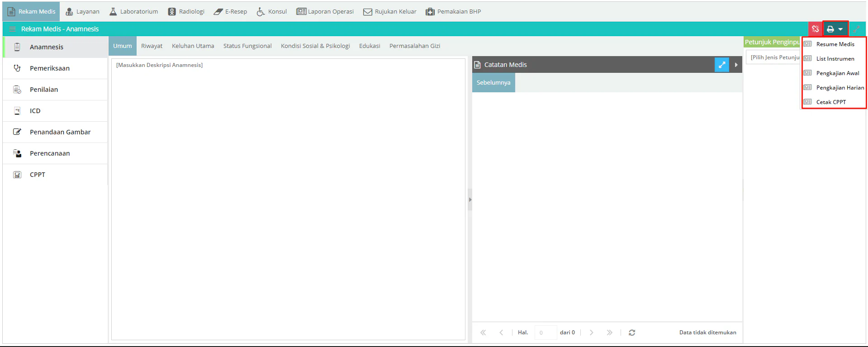Open the Rekam Medis top menu
Screen dimensions: 868x347
[31, 11]
